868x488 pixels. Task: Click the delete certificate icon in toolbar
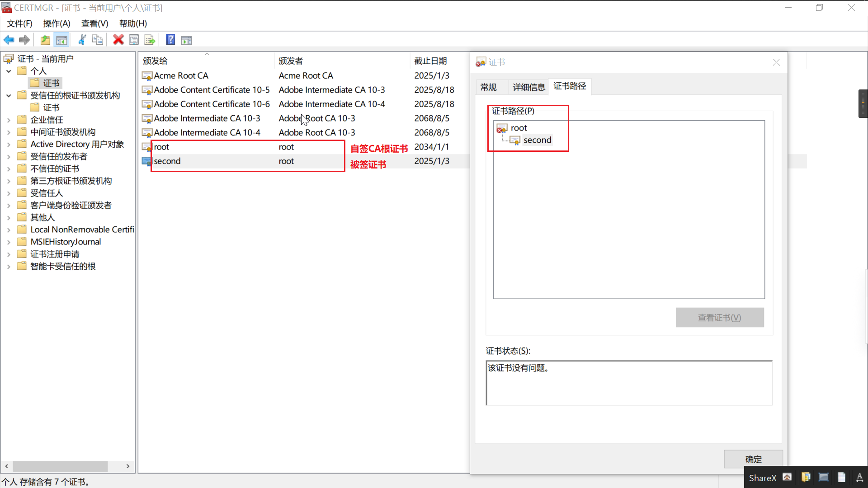tap(118, 40)
